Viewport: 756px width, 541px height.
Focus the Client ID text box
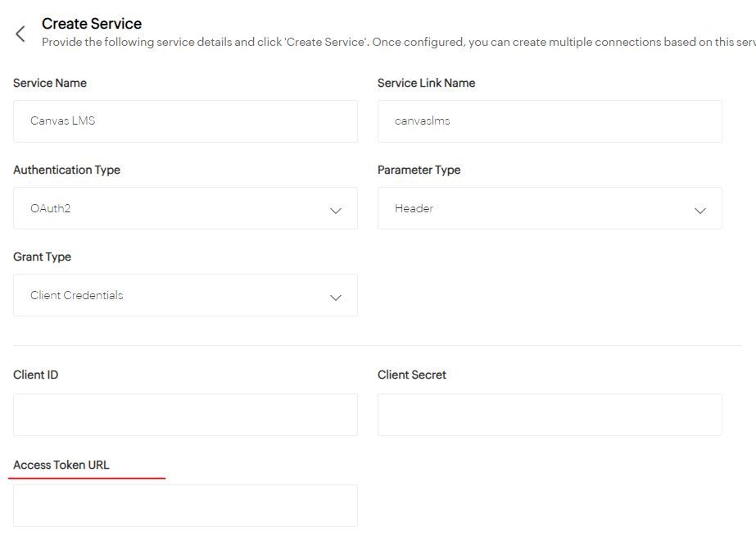point(185,415)
